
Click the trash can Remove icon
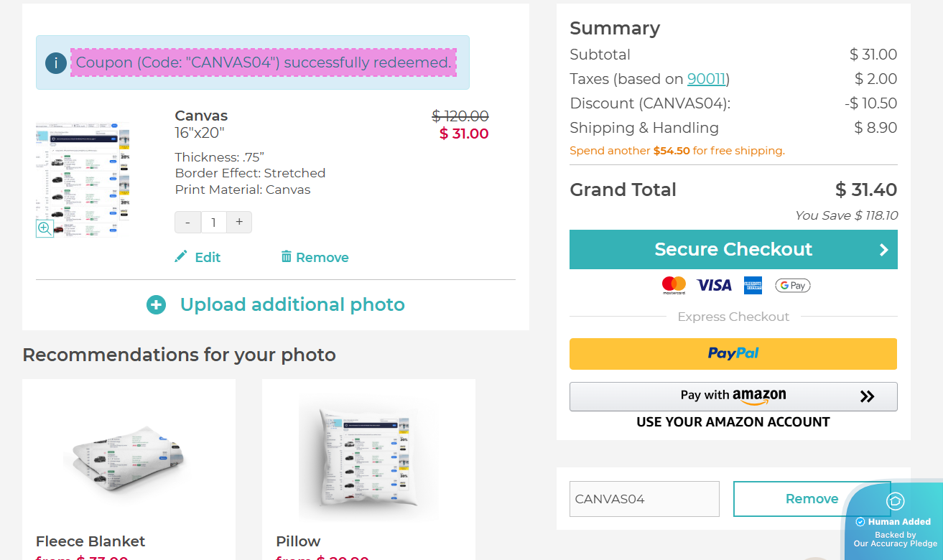pyautogui.click(x=287, y=257)
